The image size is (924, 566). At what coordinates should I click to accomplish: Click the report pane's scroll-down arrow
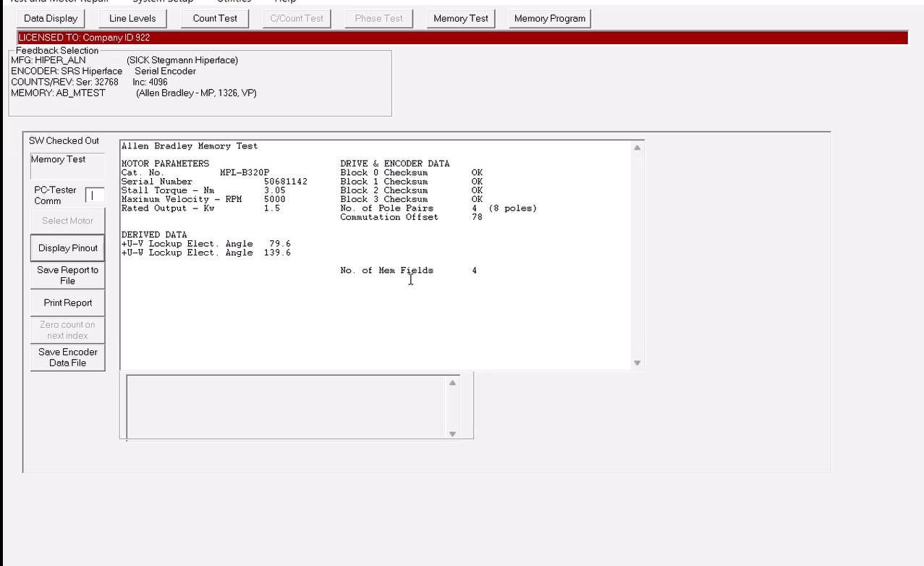click(637, 363)
